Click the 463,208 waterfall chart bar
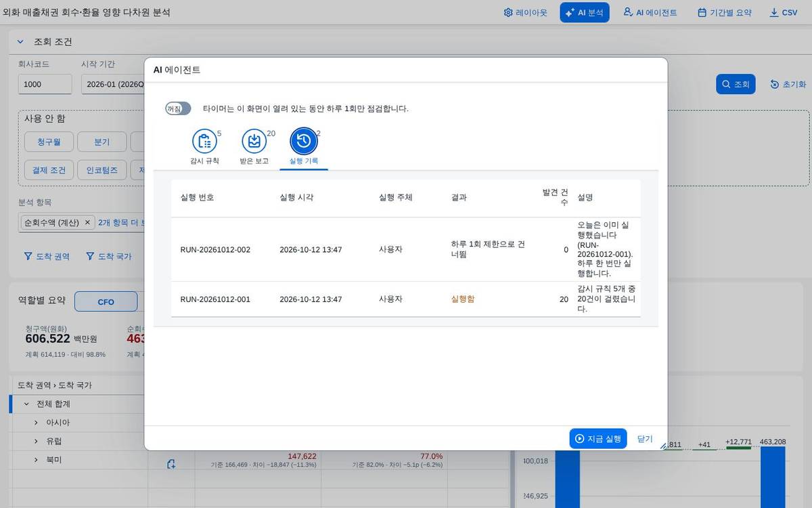The image size is (812, 508). tap(773, 477)
